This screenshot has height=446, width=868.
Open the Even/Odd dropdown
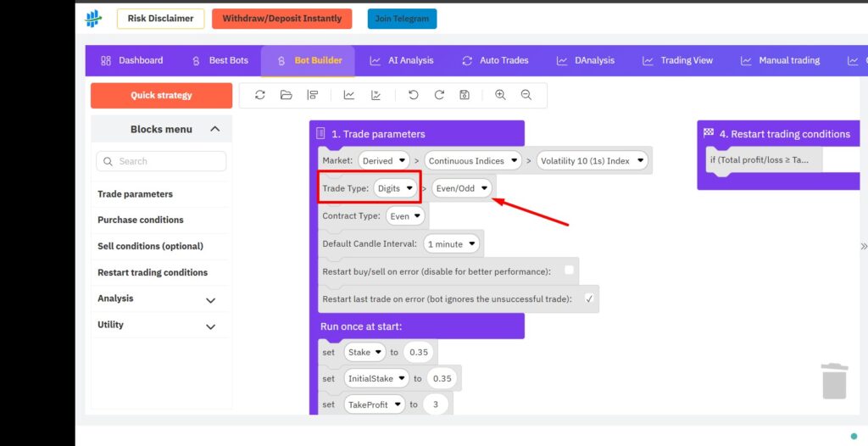(x=462, y=188)
